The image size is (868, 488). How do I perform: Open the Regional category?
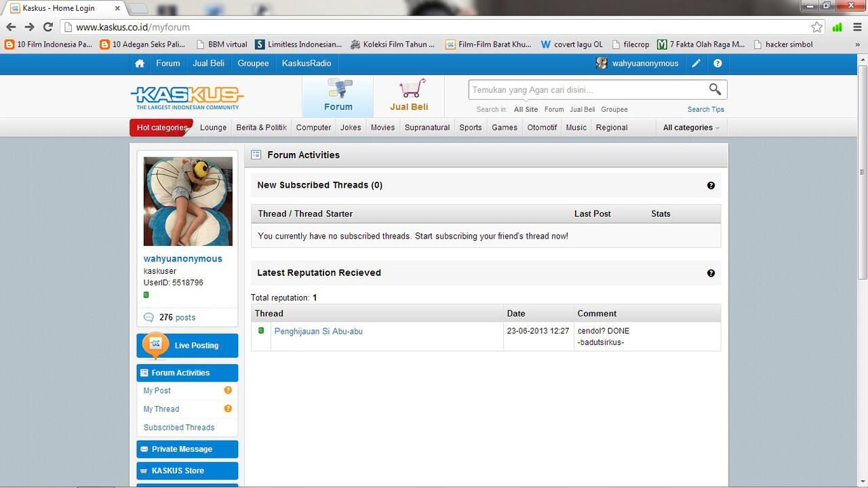pos(612,127)
